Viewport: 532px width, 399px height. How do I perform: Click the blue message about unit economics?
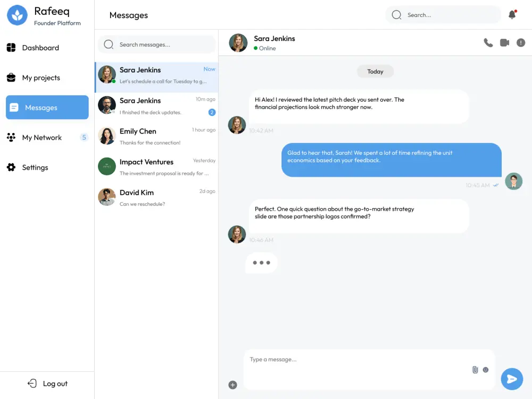392,160
